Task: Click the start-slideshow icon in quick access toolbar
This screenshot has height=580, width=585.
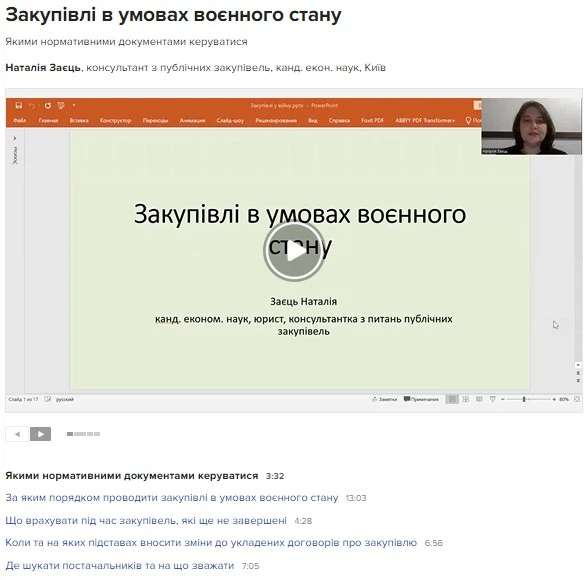Action: pyautogui.click(x=61, y=106)
